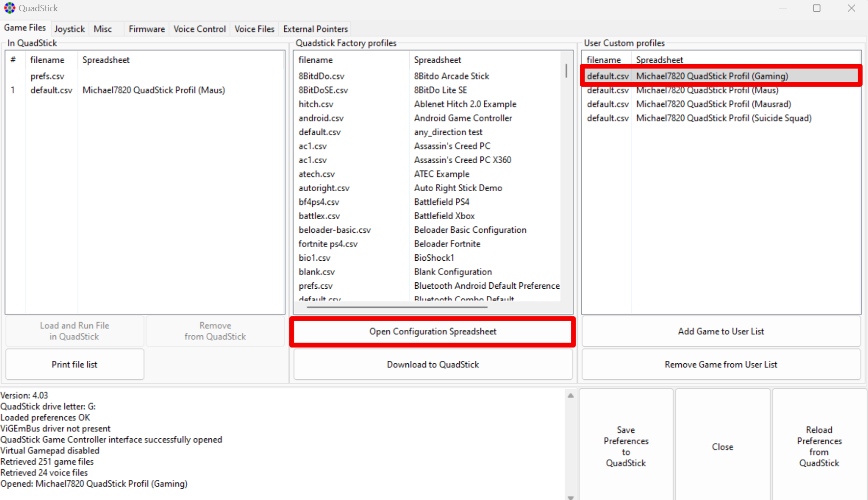Click the Blank Configuration spreadsheet name

453,272
